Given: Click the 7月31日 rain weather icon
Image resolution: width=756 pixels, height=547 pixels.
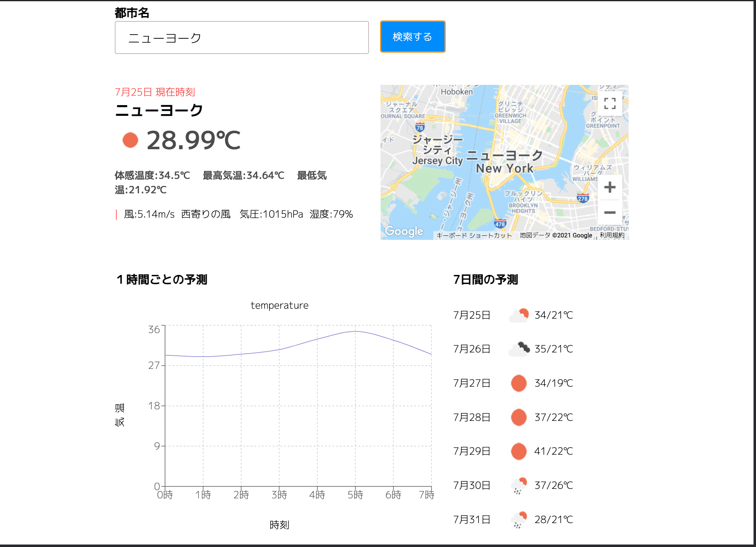Looking at the screenshot, I should [519, 519].
